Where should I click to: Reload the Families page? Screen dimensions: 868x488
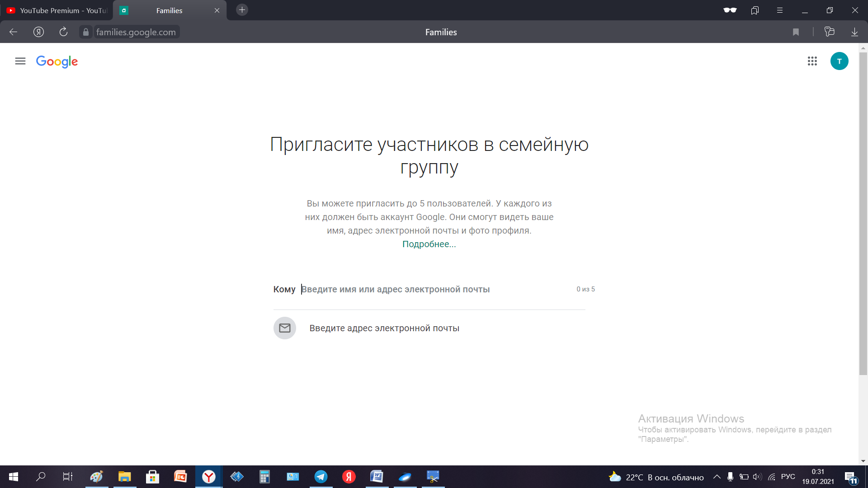click(x=63, y=32)
